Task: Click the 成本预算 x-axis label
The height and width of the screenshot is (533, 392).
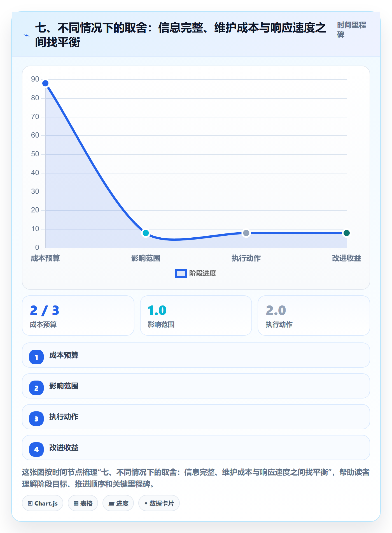Action: coord(45,258)
